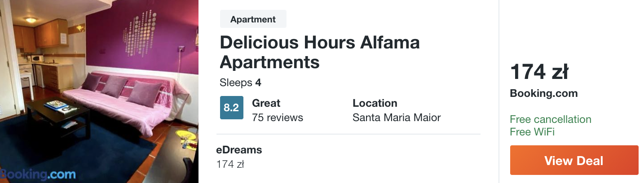
Task: Click the Free WiFi amenity label
Action: (x=532, y=132)
